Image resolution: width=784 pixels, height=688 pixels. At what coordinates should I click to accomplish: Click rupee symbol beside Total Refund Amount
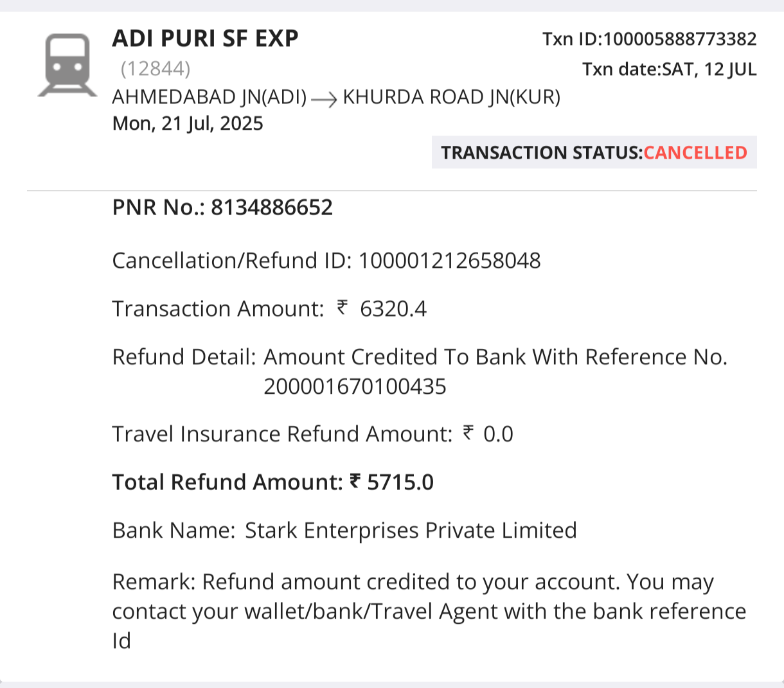pos(355,481)
